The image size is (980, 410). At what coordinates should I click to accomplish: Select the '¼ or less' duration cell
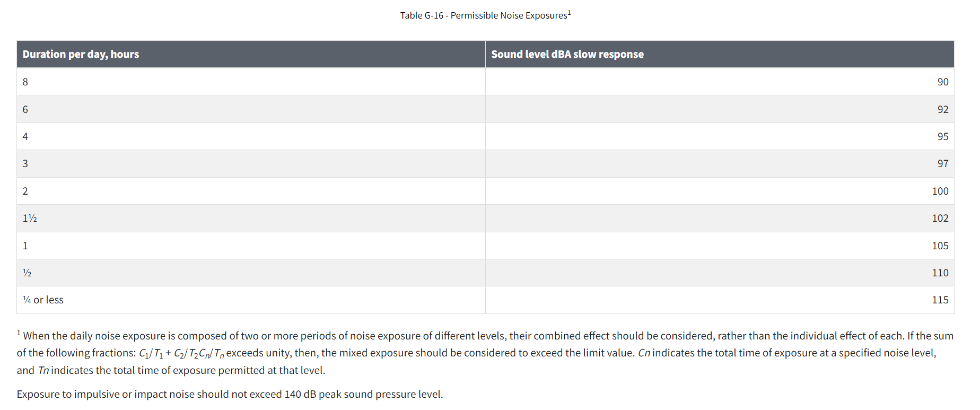tap(43, 300)
